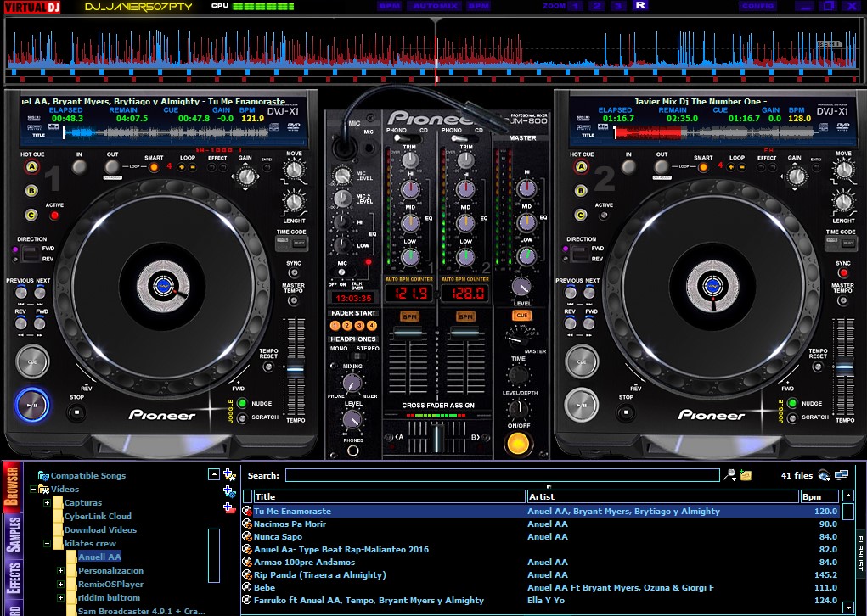This screenshot has width=867, height=616.
Task: Expand the Capturas folder
Action: point(46,503)
